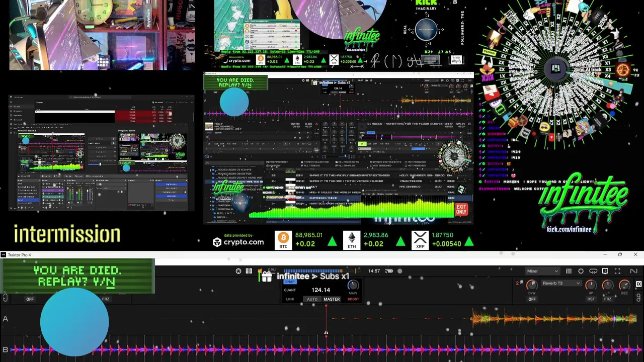
Task: Toggle tooltips speech-bubble icon in header
Action: pyautogui.click(x=605, y=271)
